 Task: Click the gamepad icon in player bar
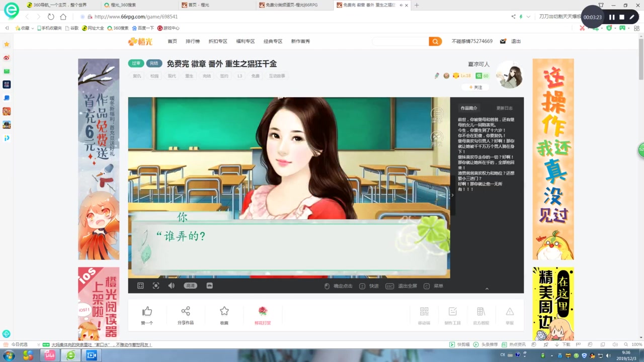point(210,286)
